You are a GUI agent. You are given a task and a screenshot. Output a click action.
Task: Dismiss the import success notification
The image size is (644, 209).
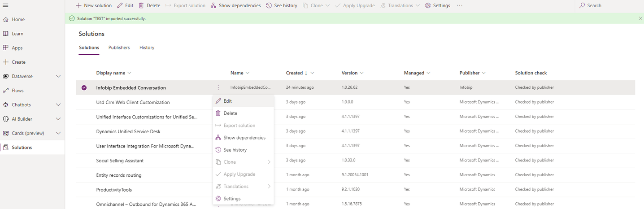point(640,18)
